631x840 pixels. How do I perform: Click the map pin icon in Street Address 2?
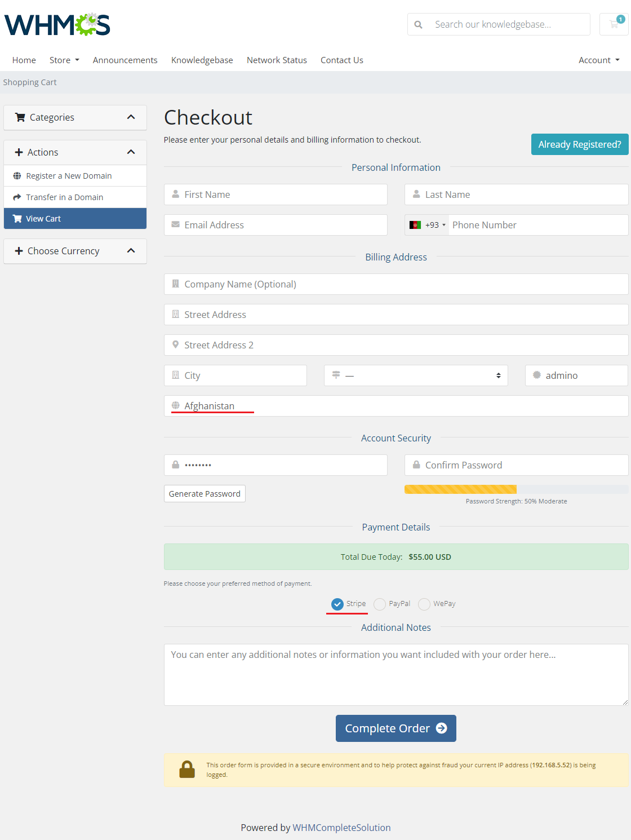pos(175,344)
